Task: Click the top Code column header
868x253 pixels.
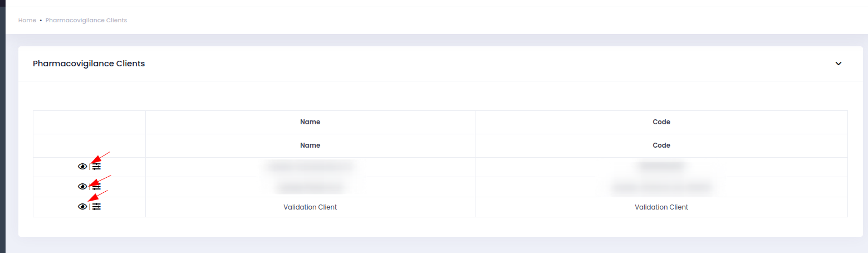Action: (x=661, y=122)
